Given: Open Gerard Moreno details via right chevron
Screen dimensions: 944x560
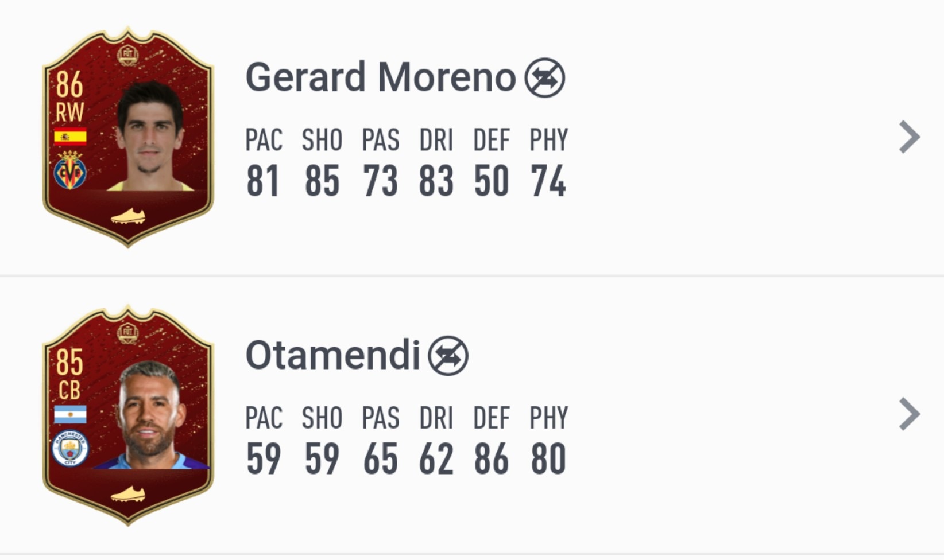Looking at the screenshot, I should pos(910,137).
